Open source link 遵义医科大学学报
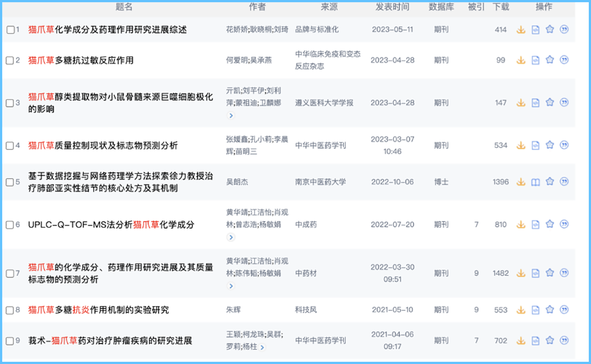Viewport: 591px width, 364px height. pos(324,102)
